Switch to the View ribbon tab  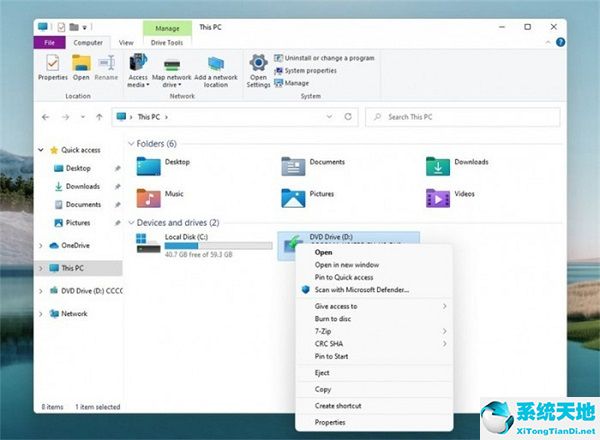tap(126, 42)
